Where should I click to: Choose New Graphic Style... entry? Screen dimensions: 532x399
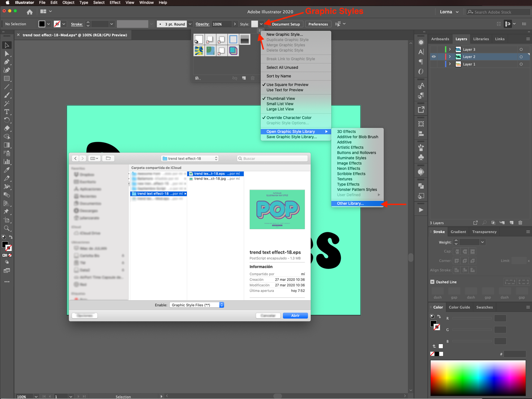click(x=284, y=34)
